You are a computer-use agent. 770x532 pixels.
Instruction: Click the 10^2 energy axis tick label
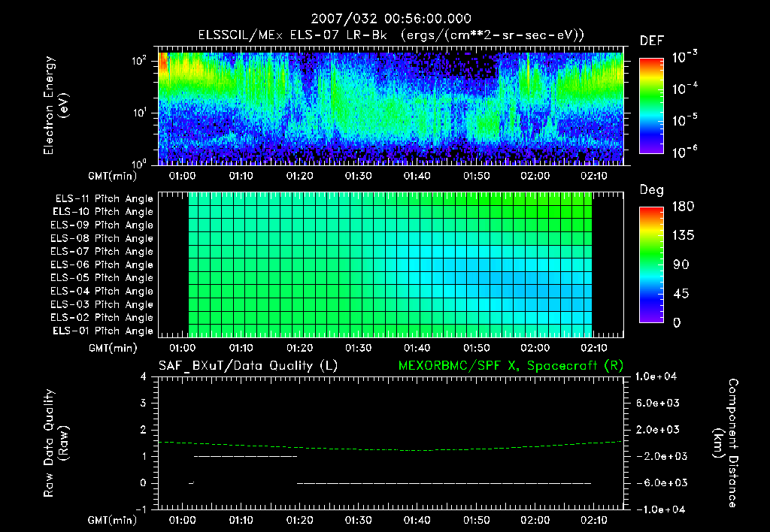139,62
